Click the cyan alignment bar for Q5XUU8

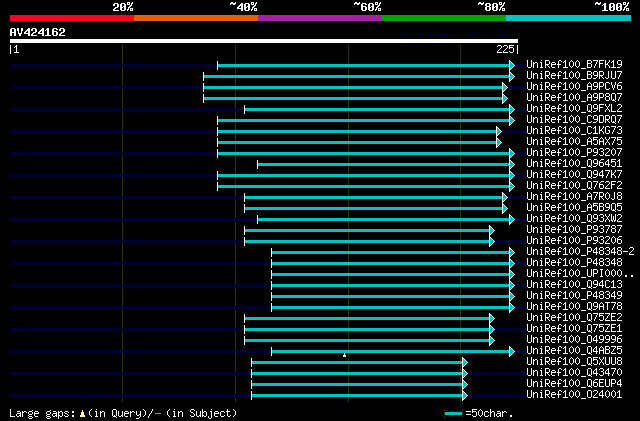360,363
